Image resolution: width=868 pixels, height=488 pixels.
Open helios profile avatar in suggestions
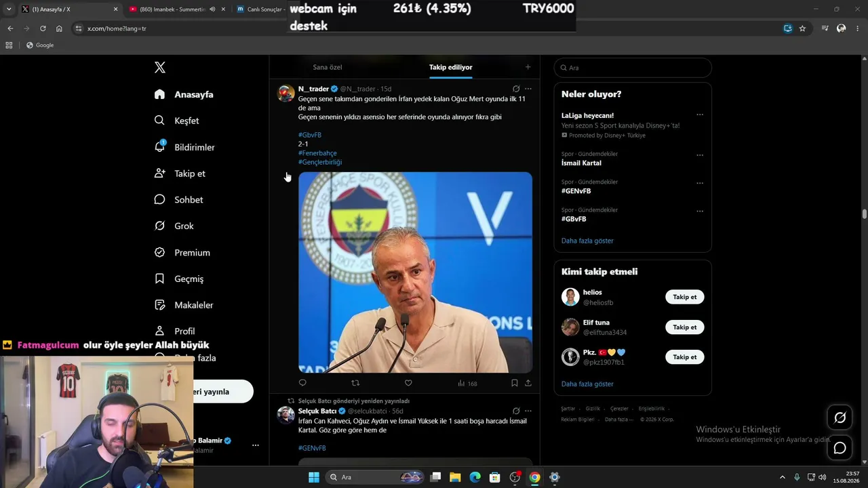(x=570, y=297)
